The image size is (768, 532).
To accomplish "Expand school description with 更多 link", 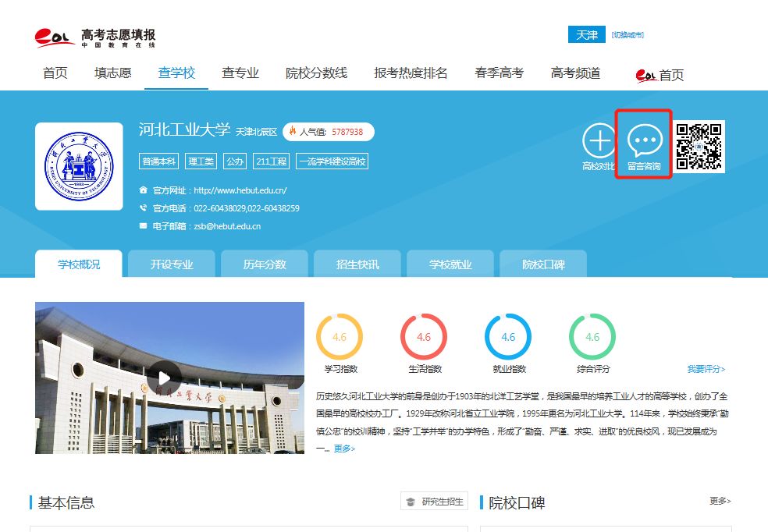I will click(x=344, y=449).
